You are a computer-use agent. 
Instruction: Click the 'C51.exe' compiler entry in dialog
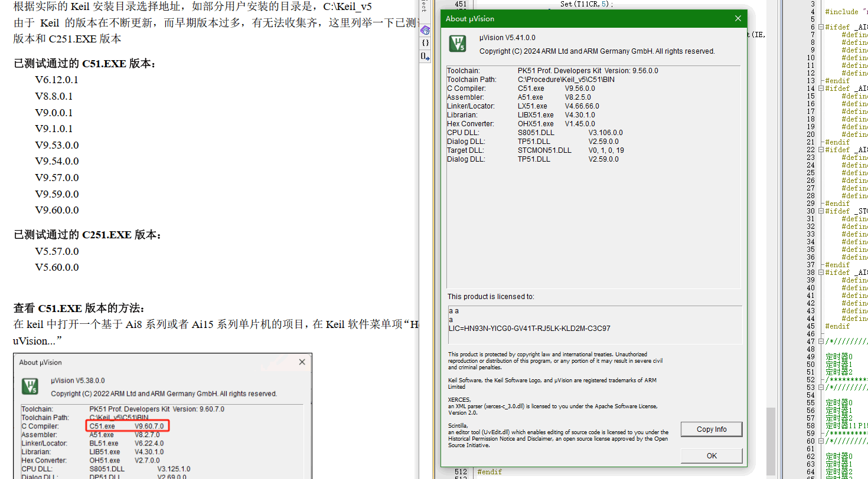click(x=531, y=88)
